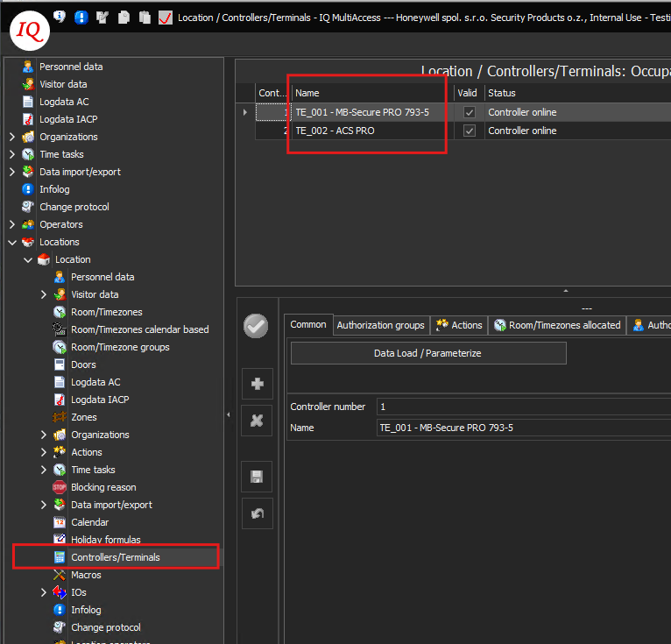Open Macros tree item
Image resolution: width=671 pixels, height=644 pixels.
coord(86,575)
